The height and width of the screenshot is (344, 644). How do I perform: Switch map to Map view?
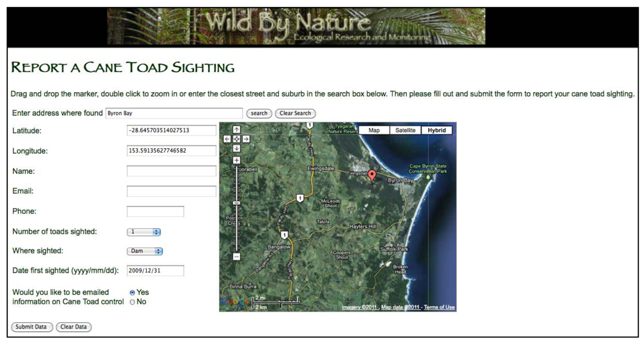pyautogui.click(x=374, y=130)
